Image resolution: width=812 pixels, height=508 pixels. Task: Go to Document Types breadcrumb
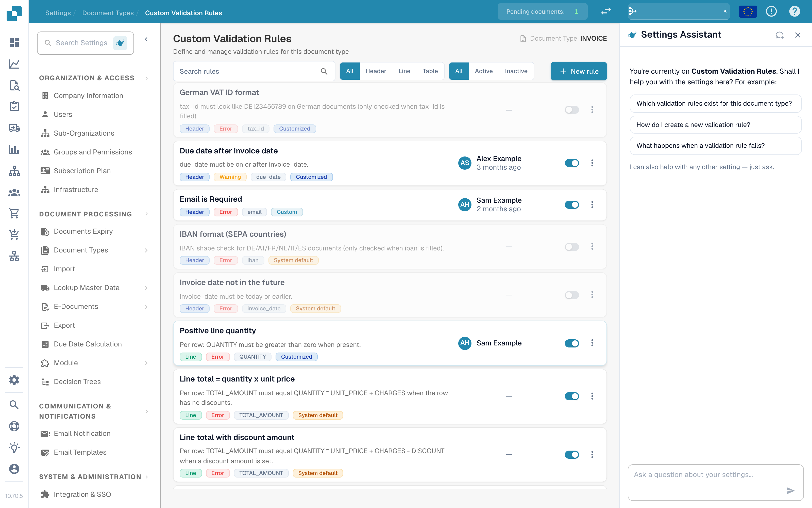pos(108,13)
